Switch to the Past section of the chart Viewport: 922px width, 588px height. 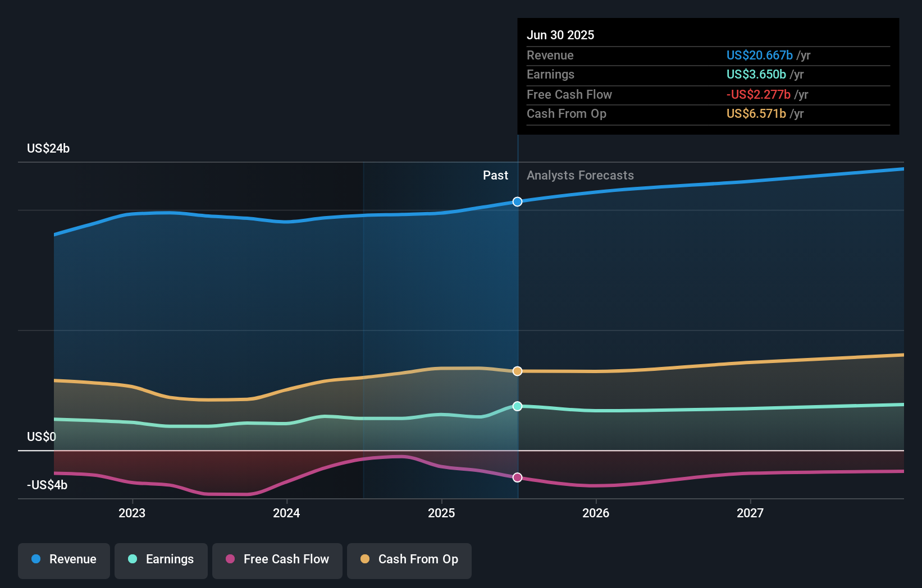(495, 175)
